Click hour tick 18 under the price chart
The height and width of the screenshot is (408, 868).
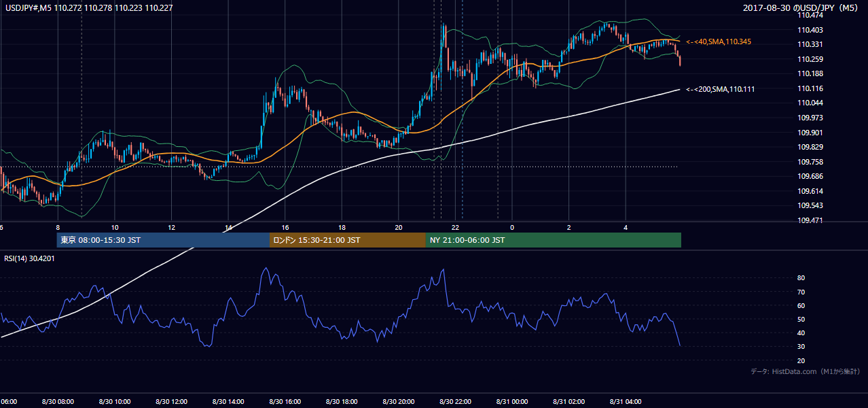click(x=342, y=227)
